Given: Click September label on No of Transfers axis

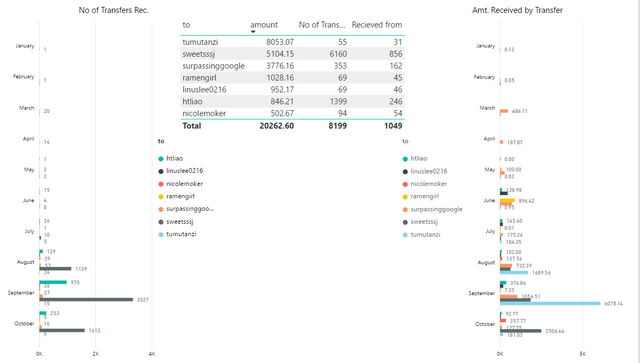Looking at the screenshot, I should (21, 293).
